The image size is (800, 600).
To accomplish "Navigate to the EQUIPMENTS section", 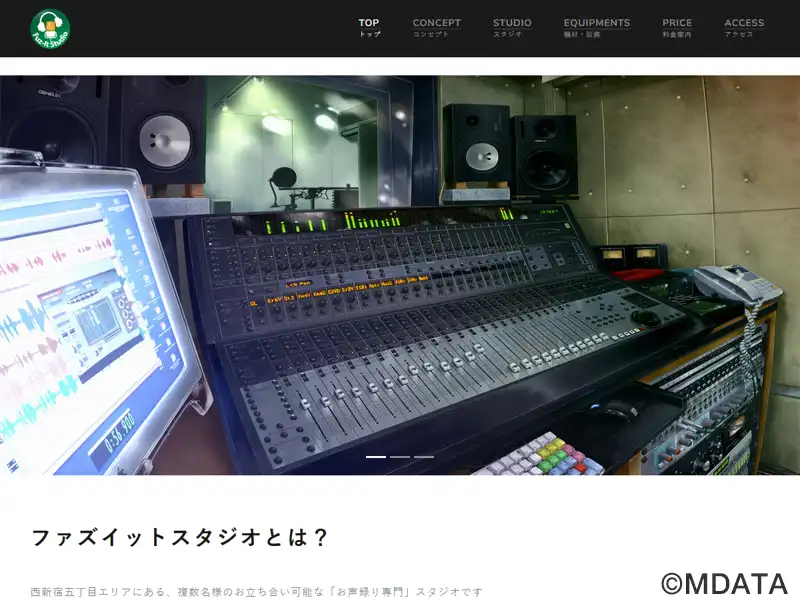I will click(596, 27).
